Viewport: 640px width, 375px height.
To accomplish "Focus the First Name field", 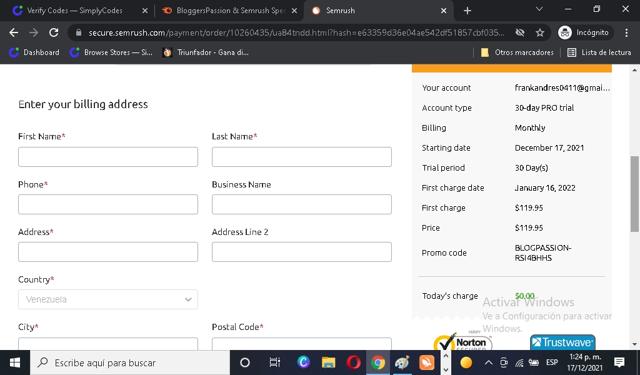I will tap(108, 157).
